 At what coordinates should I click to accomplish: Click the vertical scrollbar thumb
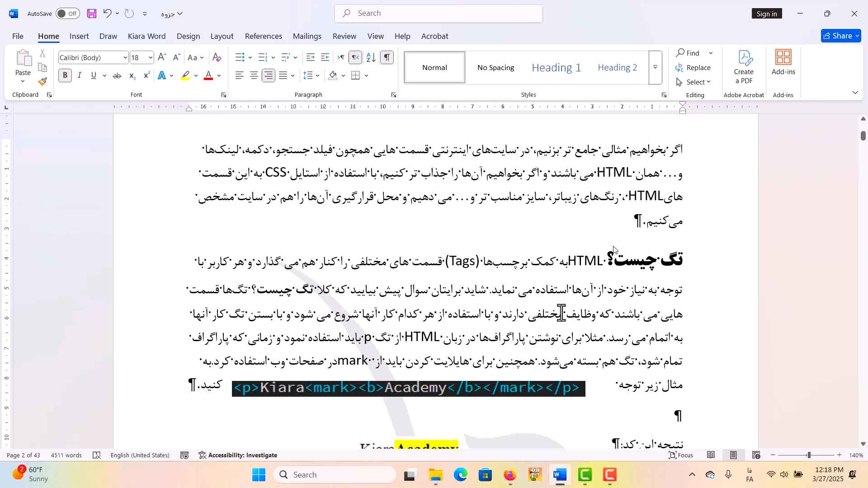coord(863,136)
